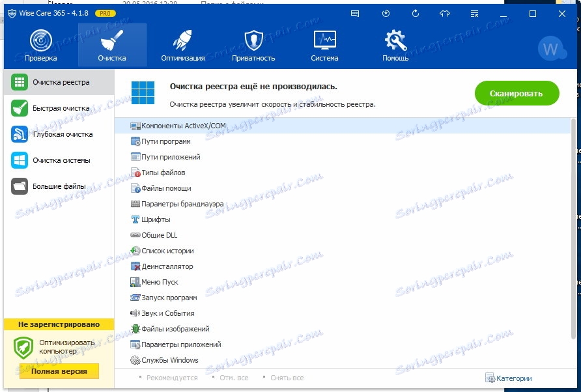Click the Снять все link
The width and height of the screenshot is (581, 392).
pyautogui.click(x=287, y=378)
